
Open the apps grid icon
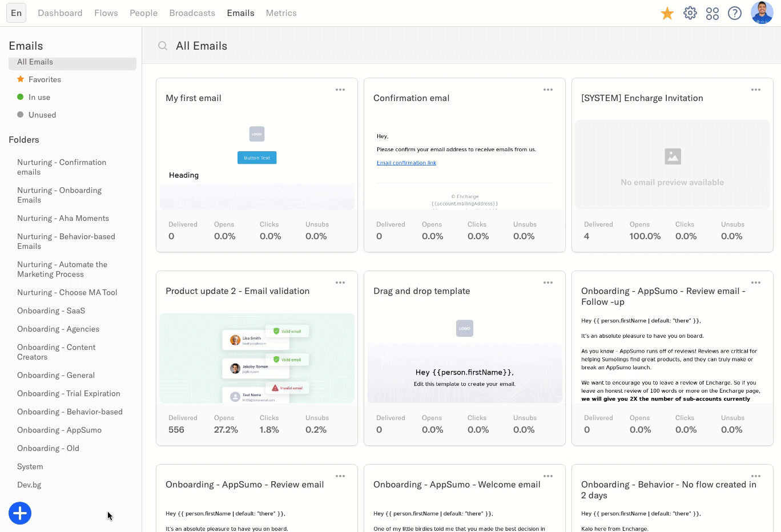[x=712, y=13]
